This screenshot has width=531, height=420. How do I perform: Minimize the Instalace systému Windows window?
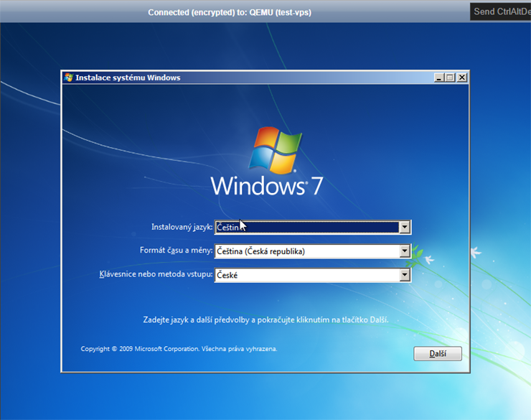438,78
